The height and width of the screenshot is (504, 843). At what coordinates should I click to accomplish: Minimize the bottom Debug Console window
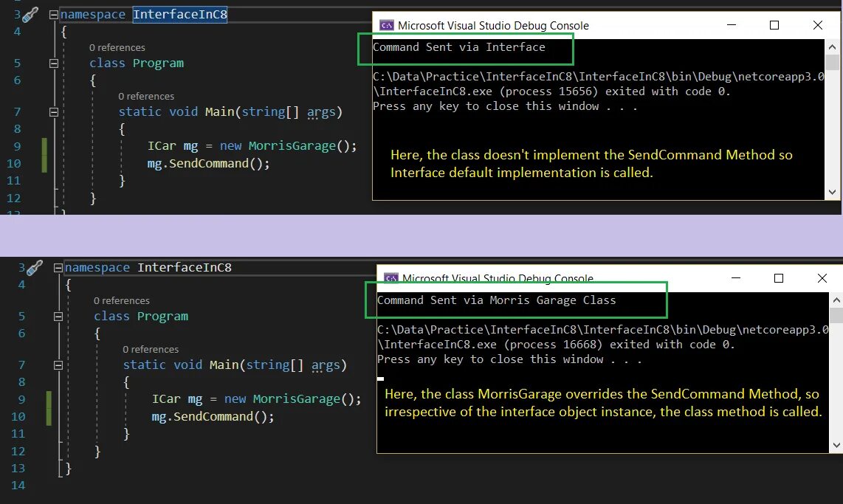[x=736, y=277]
